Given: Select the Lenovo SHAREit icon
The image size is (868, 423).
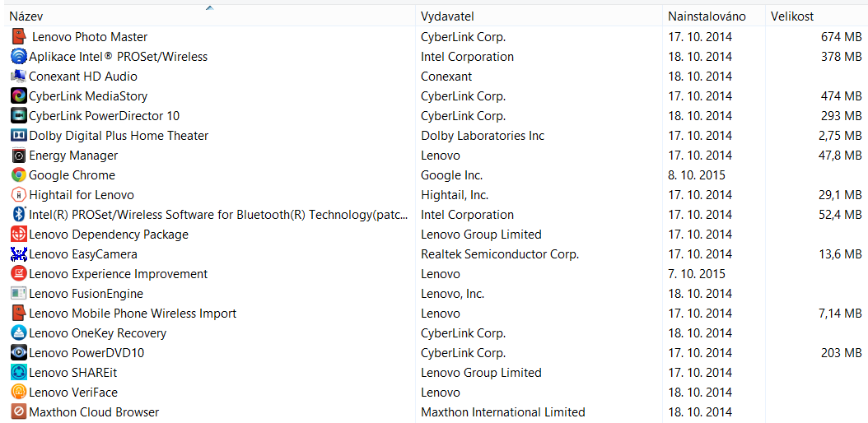Looking at the screenshot, I should (x=19, y=372).
